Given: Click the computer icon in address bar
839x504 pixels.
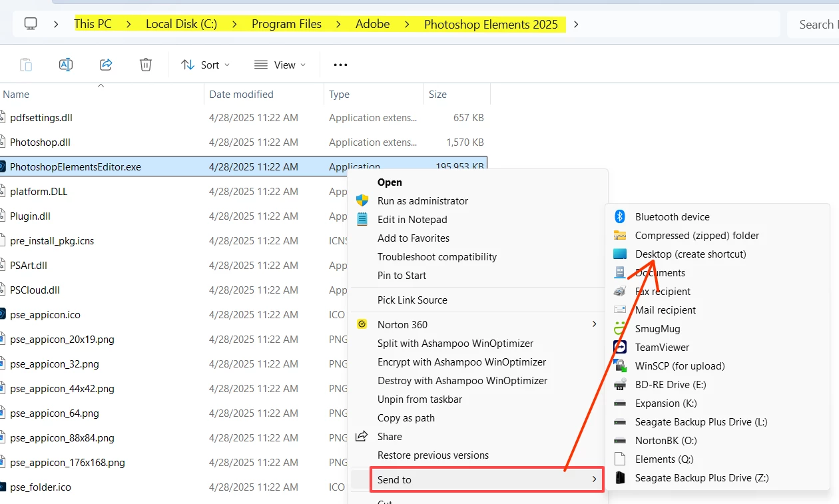Looking at the screenshot, I should tap(31, 24).
